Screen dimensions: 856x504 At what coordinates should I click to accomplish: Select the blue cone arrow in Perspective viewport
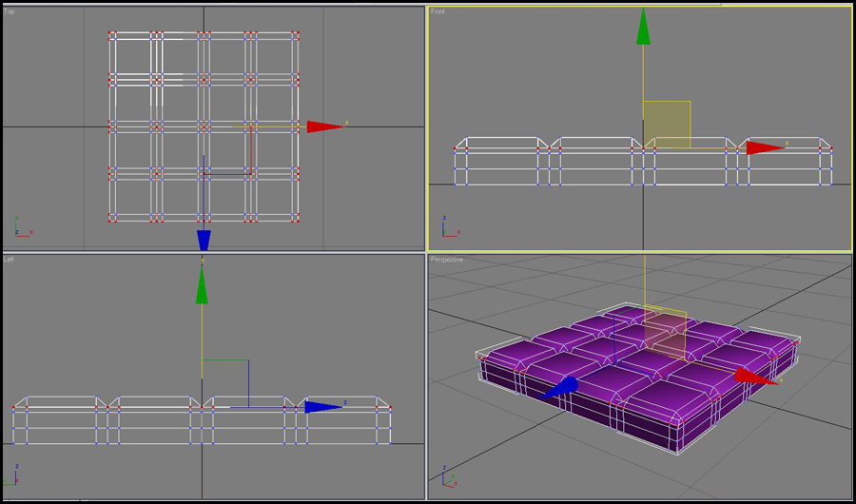[559, 387]
